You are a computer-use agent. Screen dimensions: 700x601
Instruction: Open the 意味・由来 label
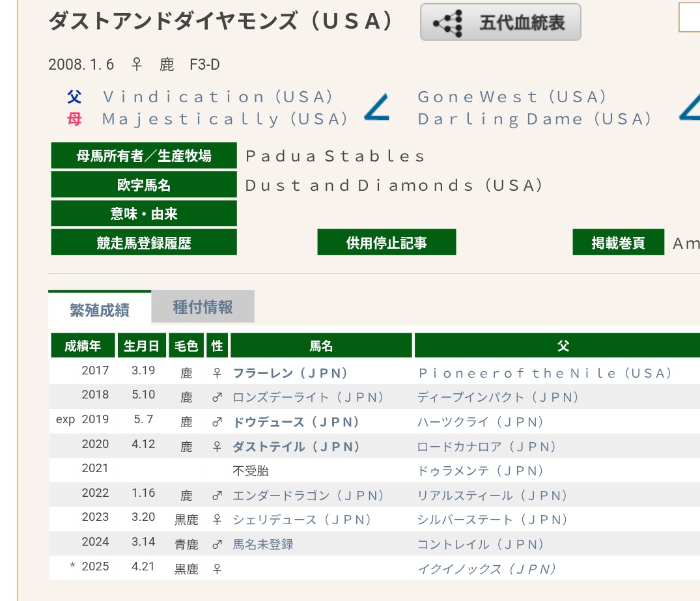144,214
